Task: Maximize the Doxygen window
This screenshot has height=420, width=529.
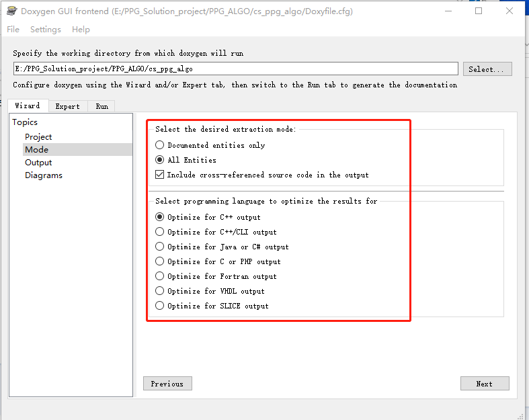Action: [x=479, y=11]
